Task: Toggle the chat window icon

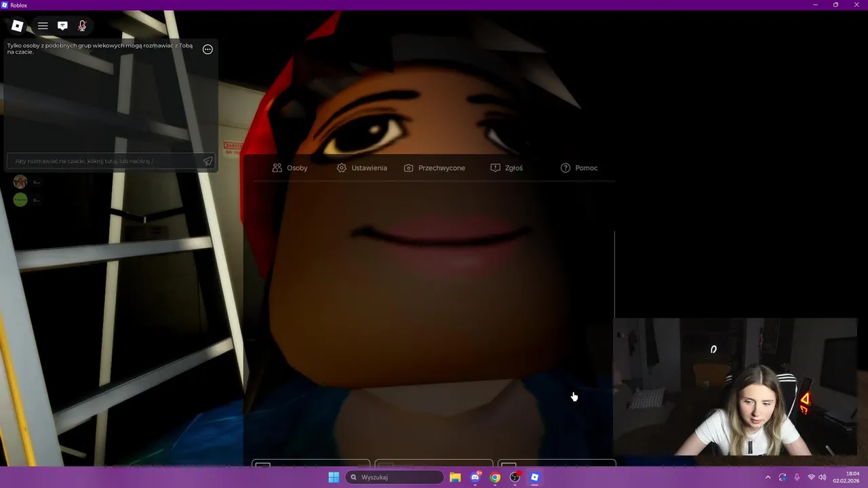Action: [62, 26]
